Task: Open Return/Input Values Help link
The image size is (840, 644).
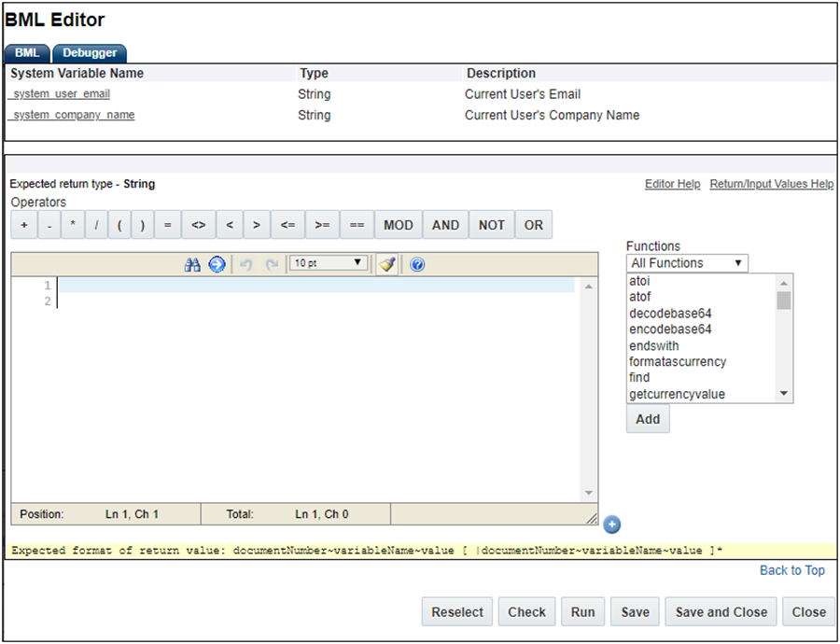Action: click(772, 184)
